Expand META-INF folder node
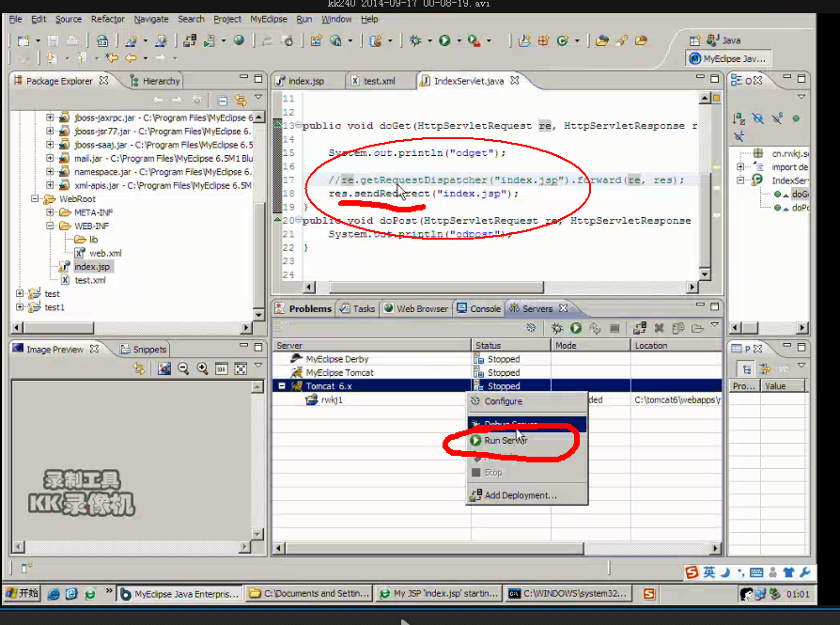This screenshot has width=840, height=625. (x=50, y=212)
